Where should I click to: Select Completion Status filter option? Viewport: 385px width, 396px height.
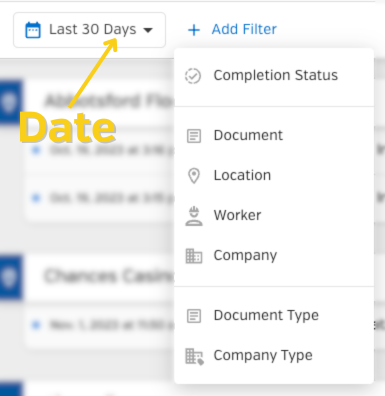(x=274, y=75)
